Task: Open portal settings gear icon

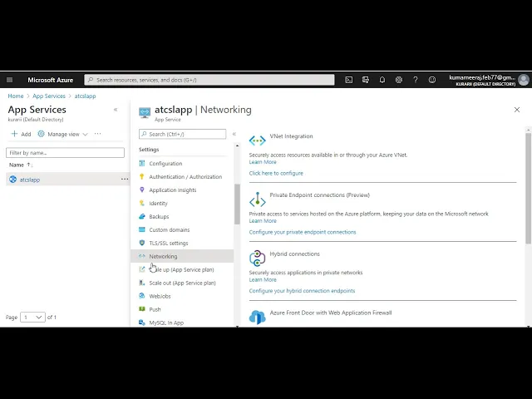Action: point(399,80)
